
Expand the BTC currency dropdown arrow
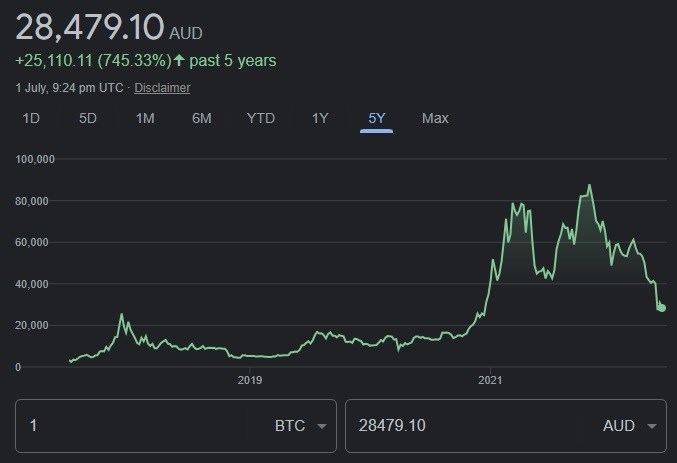(322, 426)
